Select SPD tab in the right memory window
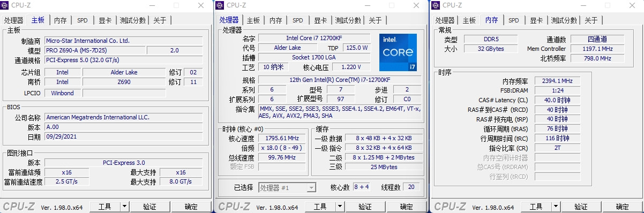This screenshot has height=213, width=644. tap(513, 20)
